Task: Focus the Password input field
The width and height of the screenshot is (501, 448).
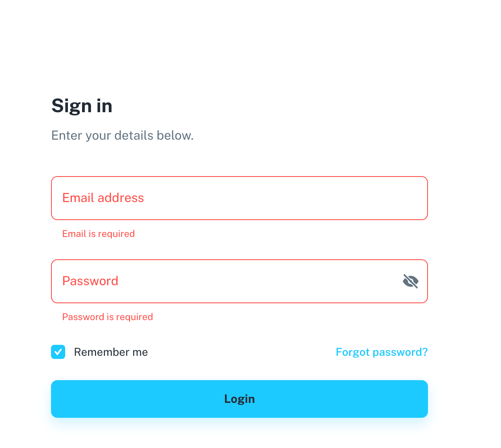Action: (x=228, y=281)
